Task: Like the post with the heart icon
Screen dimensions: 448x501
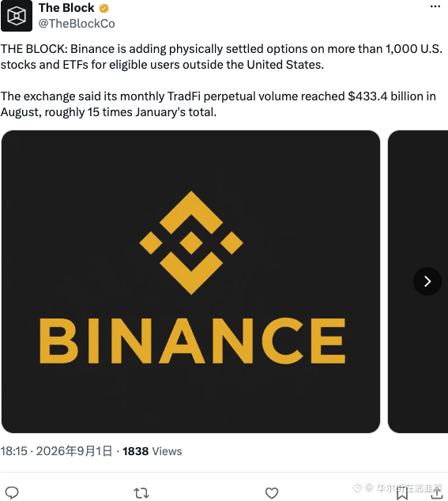Action: [x=272, y=493]
